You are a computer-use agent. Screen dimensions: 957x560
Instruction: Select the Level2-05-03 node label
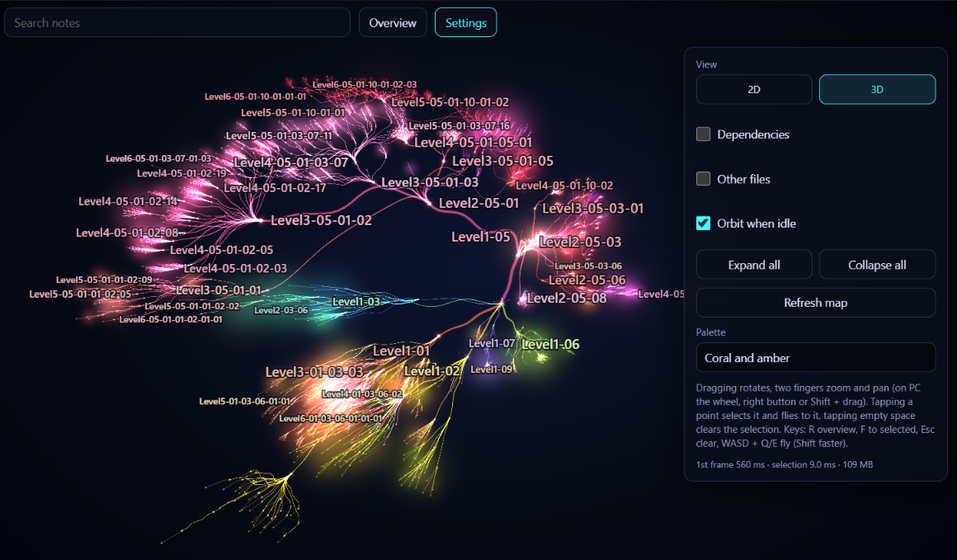[x=581, y=242]
